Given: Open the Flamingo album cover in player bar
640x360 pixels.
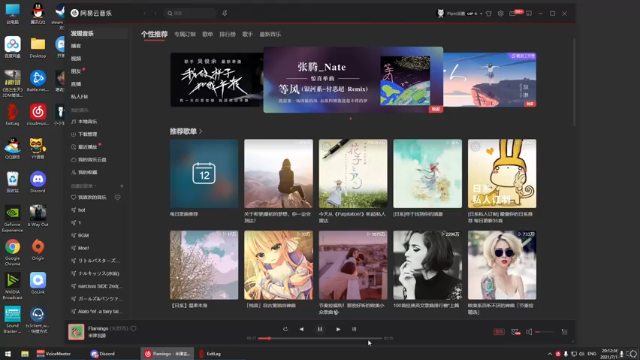Looking at the screenshot, I should [76, 332].
